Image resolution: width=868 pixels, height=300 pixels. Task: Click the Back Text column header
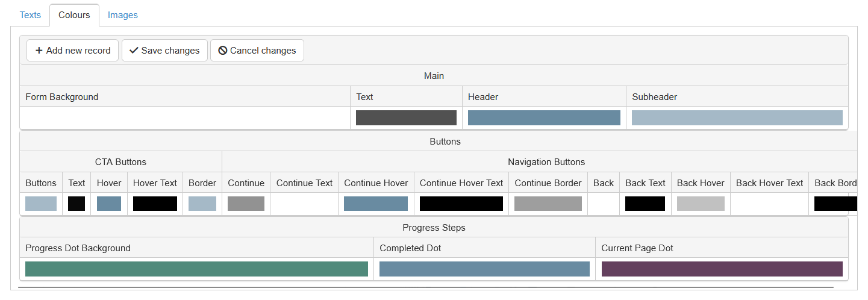pyautogui.click(x=645, y=183)
